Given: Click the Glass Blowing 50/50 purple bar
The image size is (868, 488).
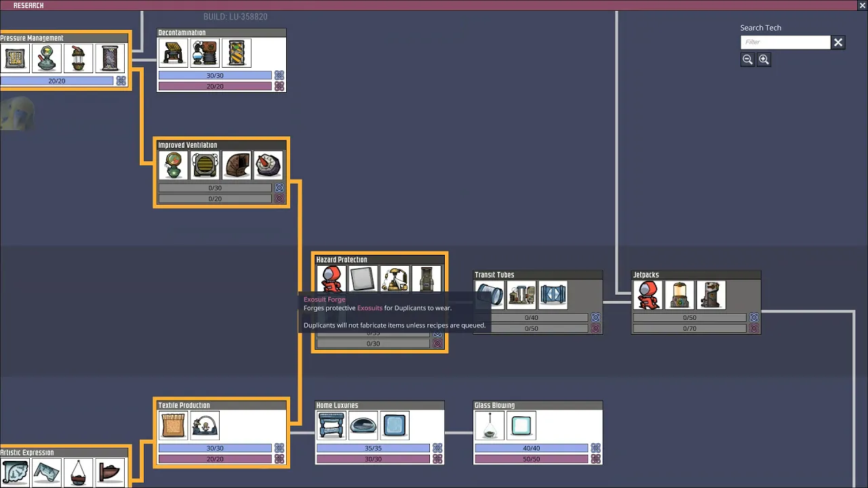Looking at the screenshot, I should 532,459.
